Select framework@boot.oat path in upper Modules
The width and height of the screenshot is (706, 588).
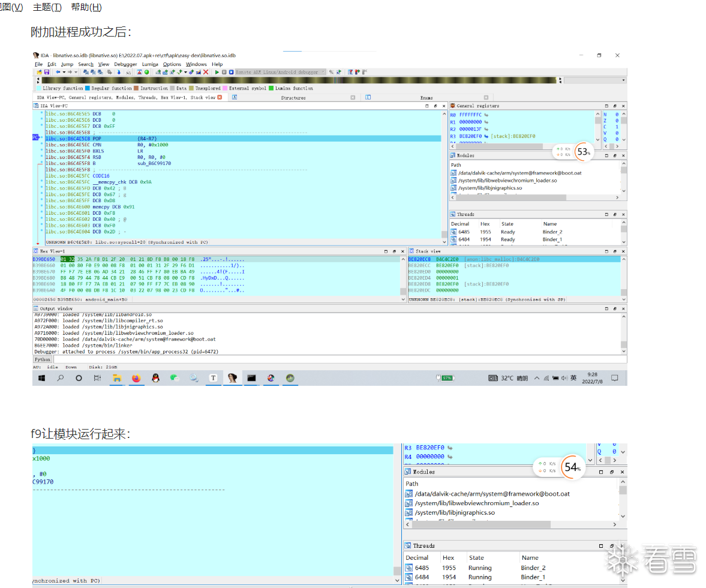click(519, 173)
